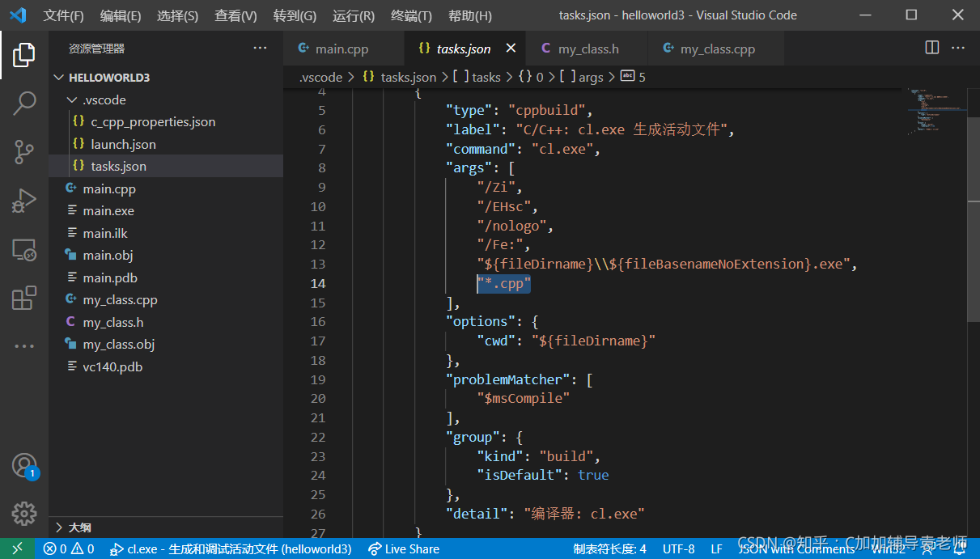Open the File (文件) menu

(x=63, y=15)
